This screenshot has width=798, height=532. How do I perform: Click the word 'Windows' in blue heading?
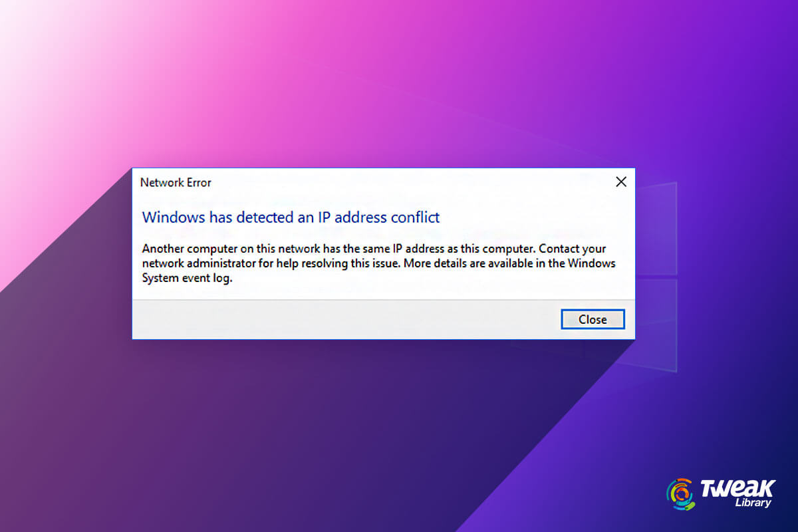[170, 217]
